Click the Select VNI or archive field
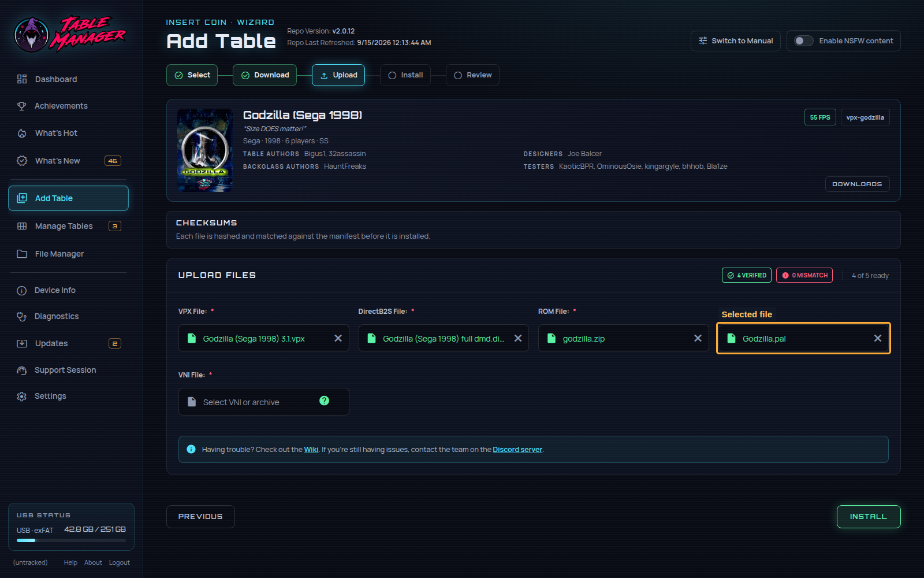 pos(264,402)
